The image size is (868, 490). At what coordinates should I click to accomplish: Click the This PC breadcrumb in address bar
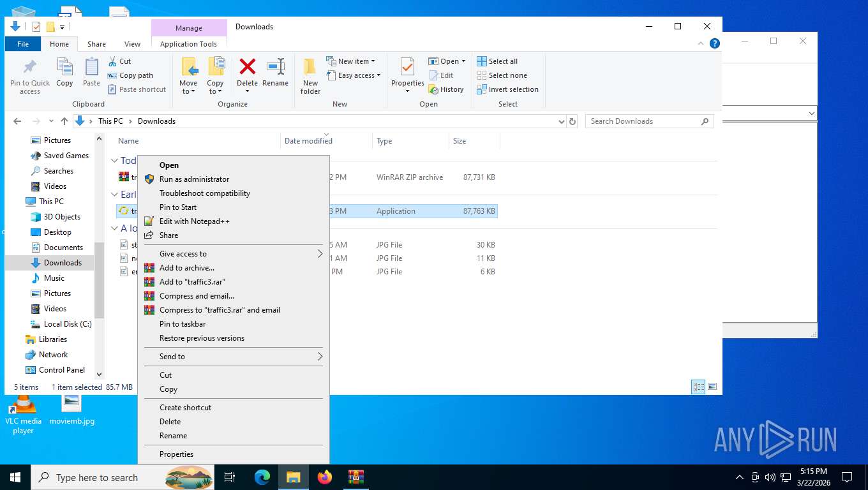click(110, 121)
